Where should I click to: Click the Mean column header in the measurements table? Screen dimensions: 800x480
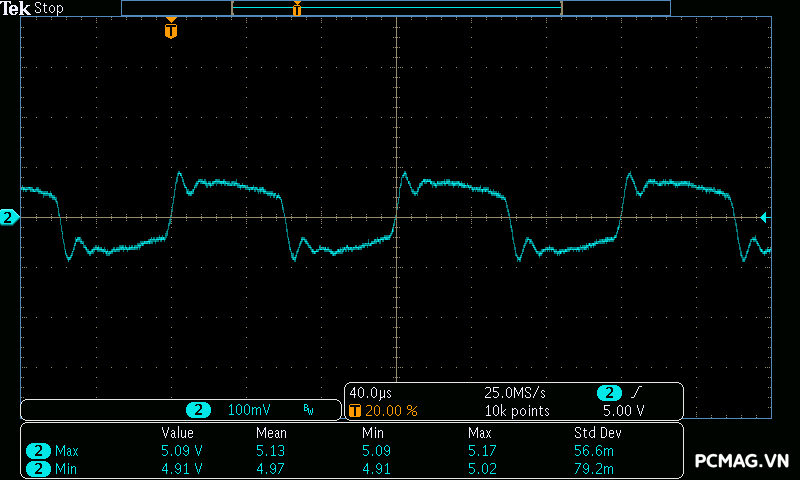[x=271, y=433]
